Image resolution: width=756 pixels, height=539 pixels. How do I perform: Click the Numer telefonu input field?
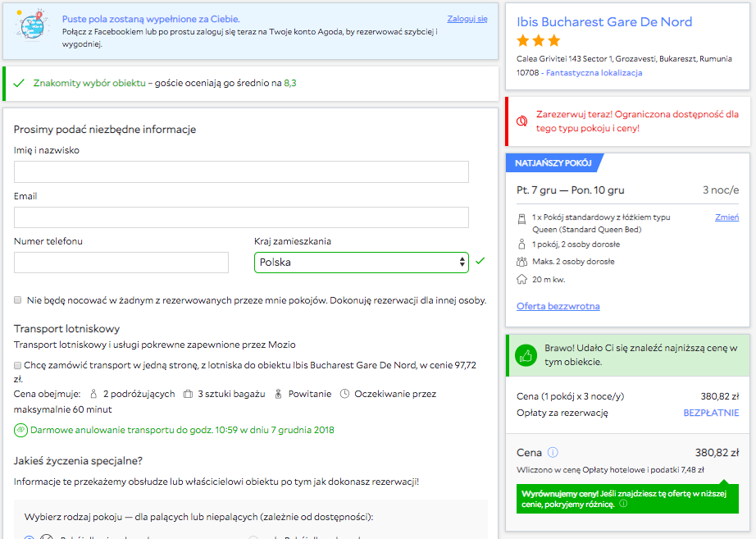(121, 263)
